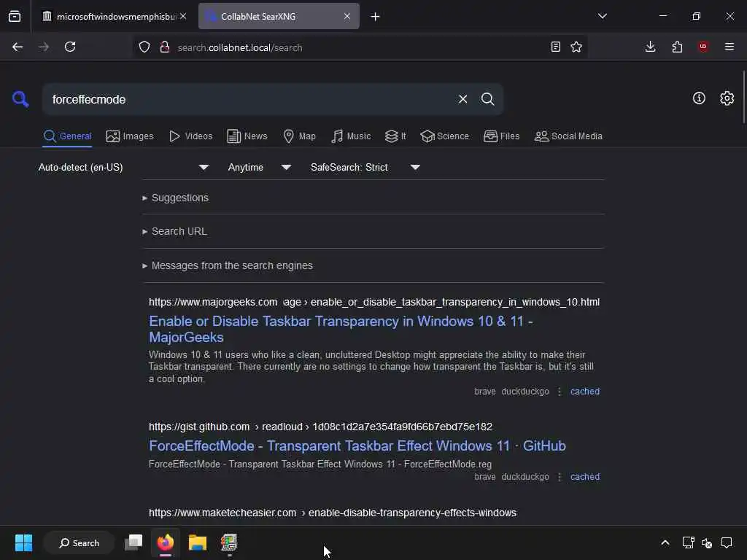Expand the Search URL section
Viewport: 747px width, 560px height.
(x=174, y=231)
